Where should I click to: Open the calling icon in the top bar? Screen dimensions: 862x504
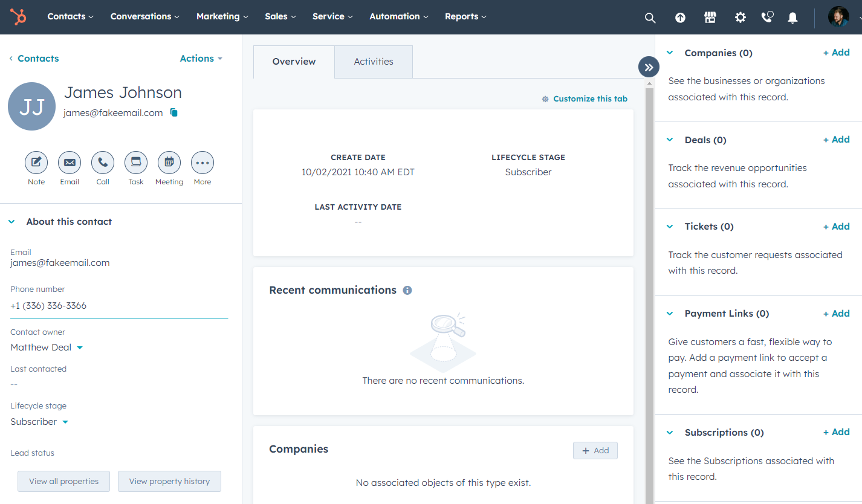pos(766,18)
